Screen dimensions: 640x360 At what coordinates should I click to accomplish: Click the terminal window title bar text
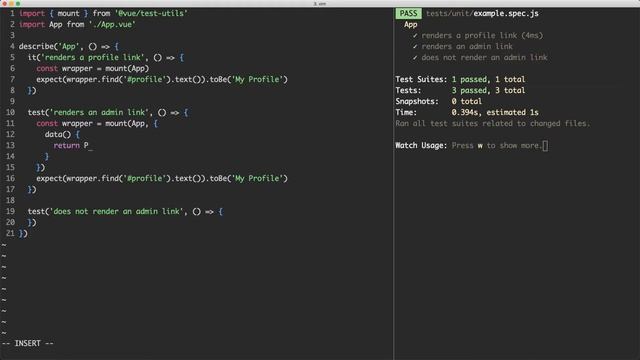tap(320, 3)
